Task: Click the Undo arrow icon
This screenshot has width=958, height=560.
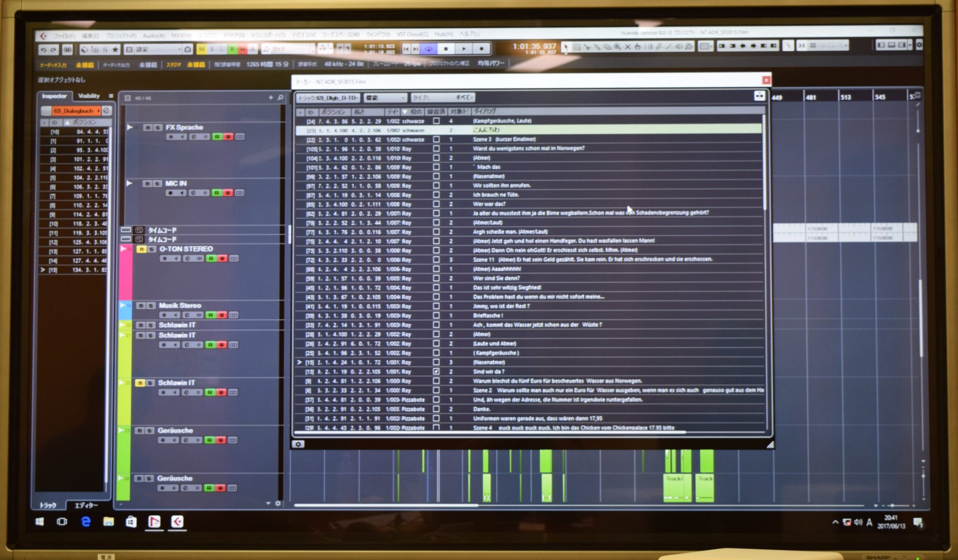Action: [x=43, y=50]
